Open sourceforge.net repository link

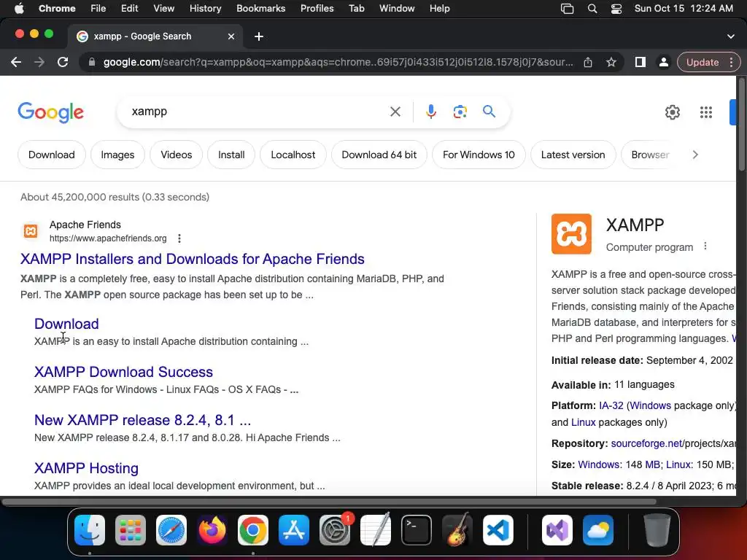click(x=646, y=443)
